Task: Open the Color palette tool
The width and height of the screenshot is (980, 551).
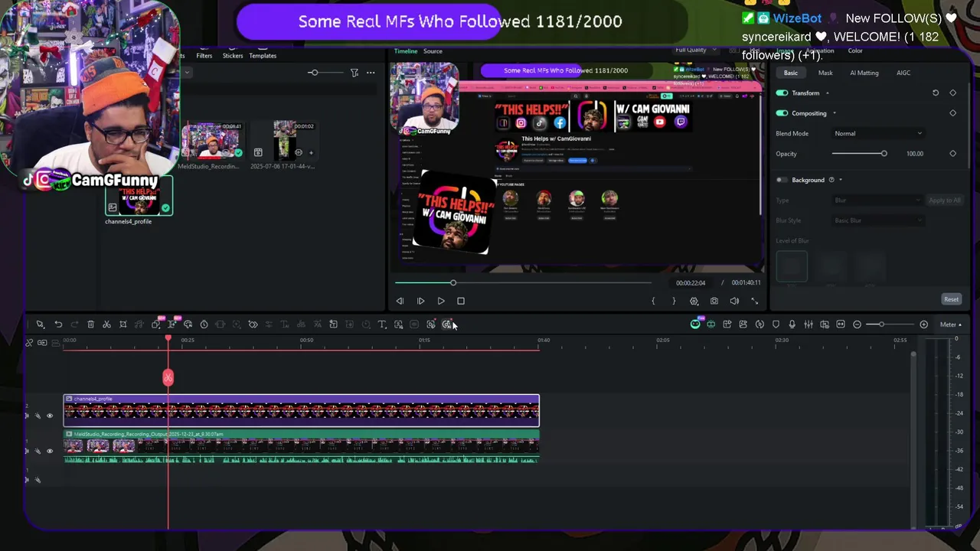Action: coord(188,324)
